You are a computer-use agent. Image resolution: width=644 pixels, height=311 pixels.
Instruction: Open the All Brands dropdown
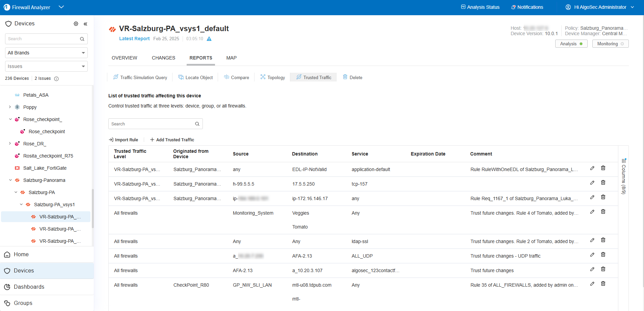tap(46, 53)
